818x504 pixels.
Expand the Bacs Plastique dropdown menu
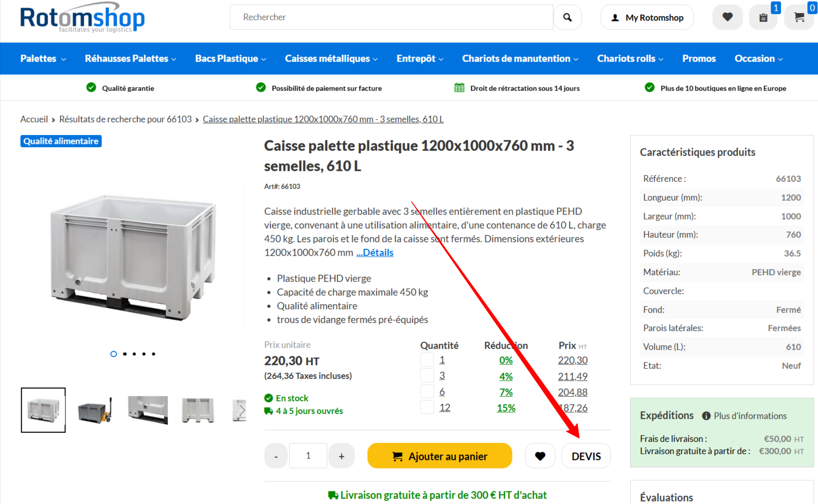pos(230,58)
